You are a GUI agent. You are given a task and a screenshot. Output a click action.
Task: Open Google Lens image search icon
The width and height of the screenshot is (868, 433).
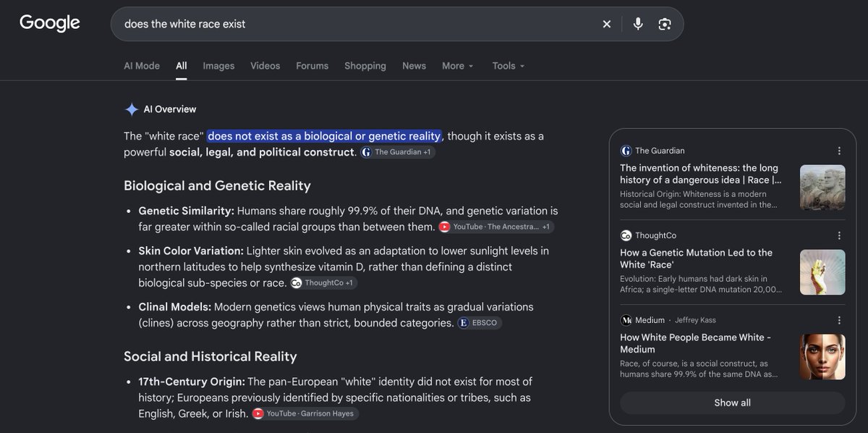pos(665,24)
